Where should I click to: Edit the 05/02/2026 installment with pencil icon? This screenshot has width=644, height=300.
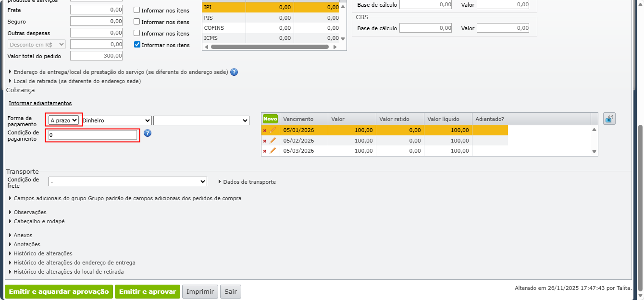click(273, 141)
